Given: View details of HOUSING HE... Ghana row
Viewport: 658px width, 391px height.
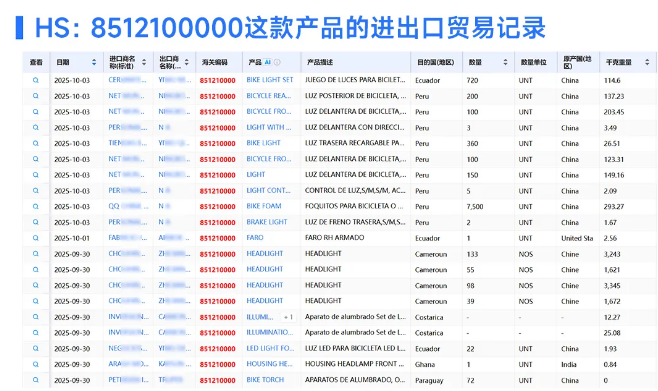Looking at the screenshot, I should pos(36,364).
